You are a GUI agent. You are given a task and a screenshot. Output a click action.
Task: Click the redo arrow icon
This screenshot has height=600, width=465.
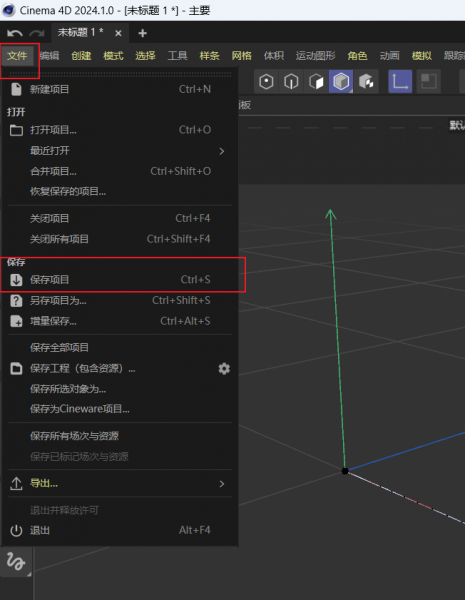click(x=37, y=33)
